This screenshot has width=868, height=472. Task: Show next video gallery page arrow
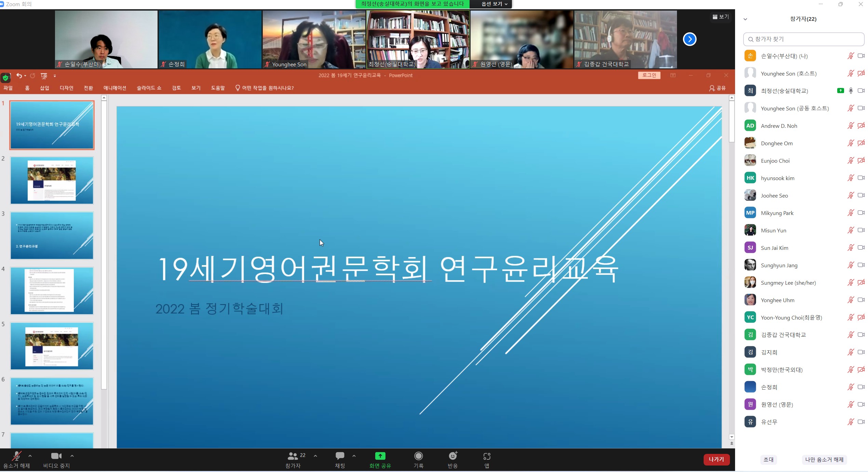[689, 39]
